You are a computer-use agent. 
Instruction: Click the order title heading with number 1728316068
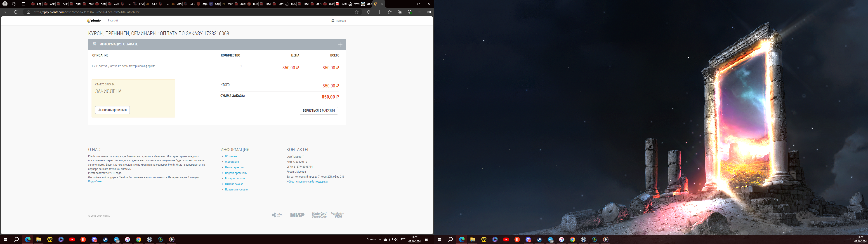pyautogui.click(x=159, y=34)
